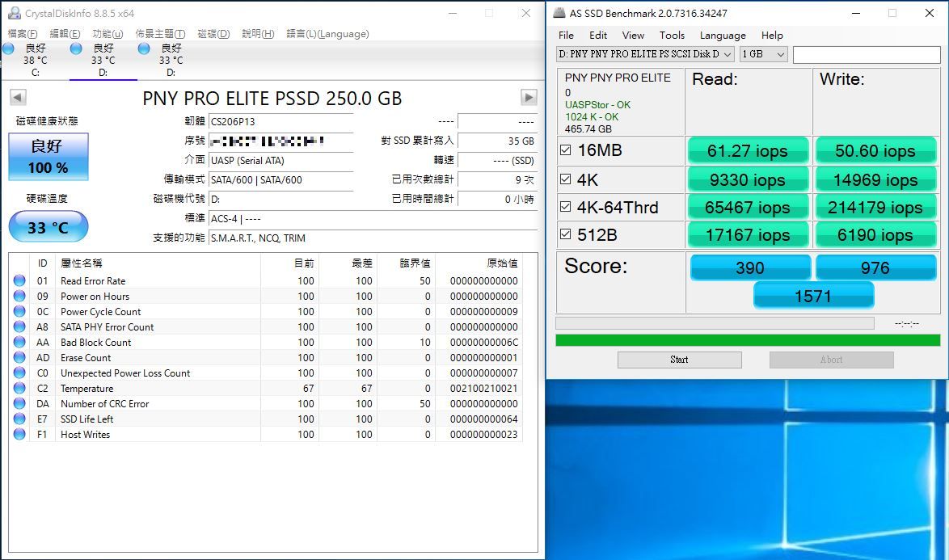Click status orb for Bad Block Count
Image resolution: width=949 pixels, height=560 pixels.
click(19, 342)
